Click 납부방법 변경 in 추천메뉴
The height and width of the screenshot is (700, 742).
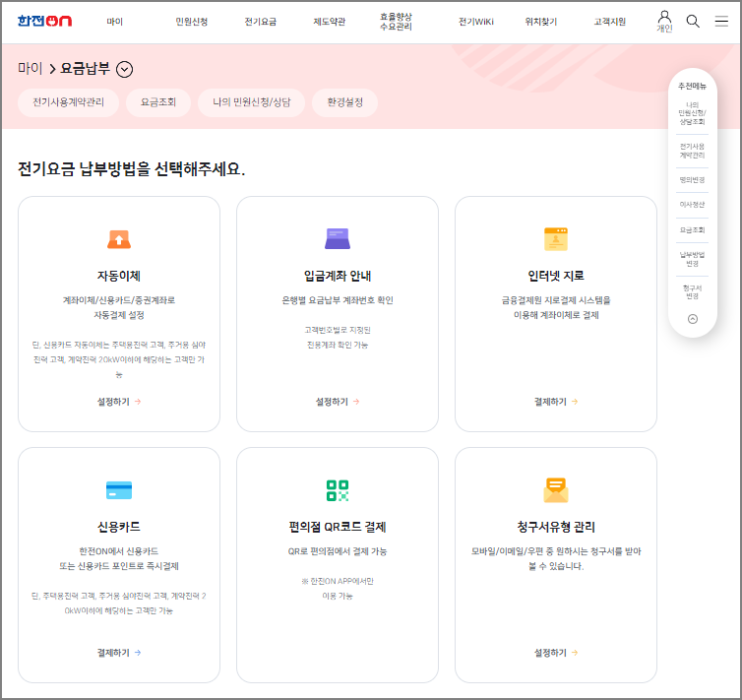click(x=693, y=259)
